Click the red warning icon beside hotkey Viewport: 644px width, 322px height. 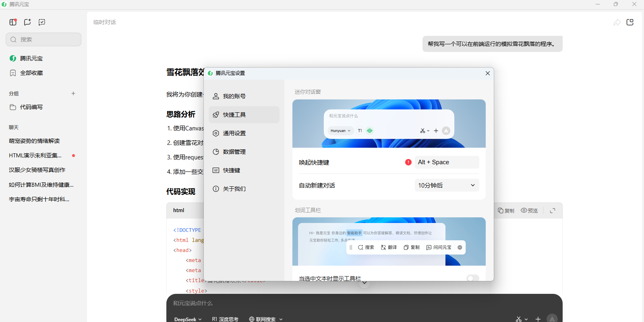pyautogui.click(x=408, y=162)
